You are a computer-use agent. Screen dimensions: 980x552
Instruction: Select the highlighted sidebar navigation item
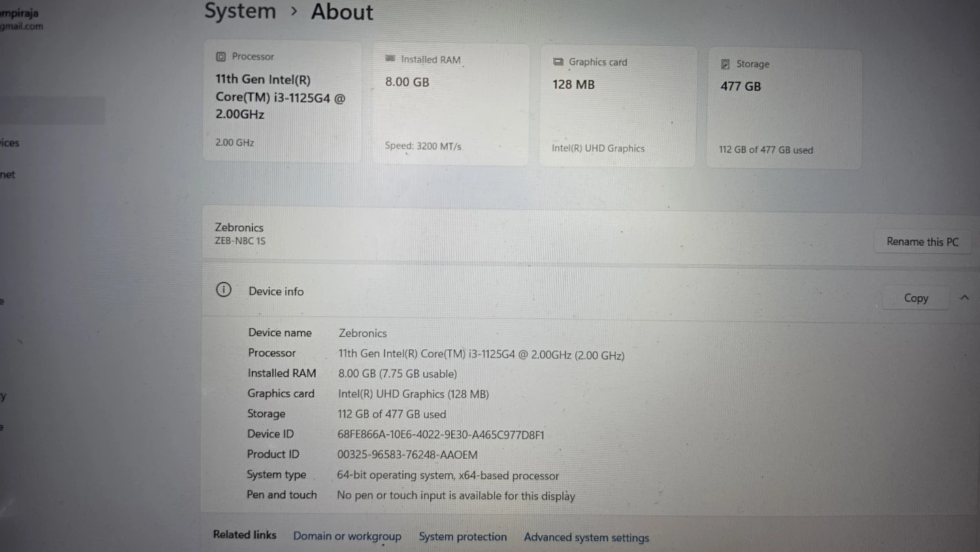point(52,110)
